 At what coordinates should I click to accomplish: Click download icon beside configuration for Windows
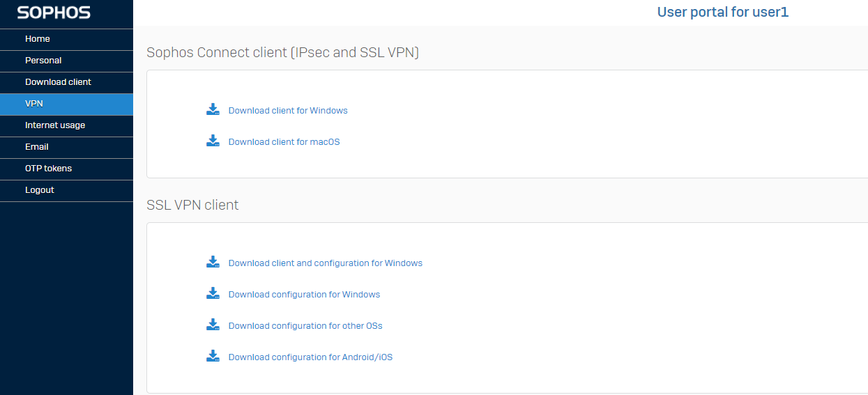[213, 293]
